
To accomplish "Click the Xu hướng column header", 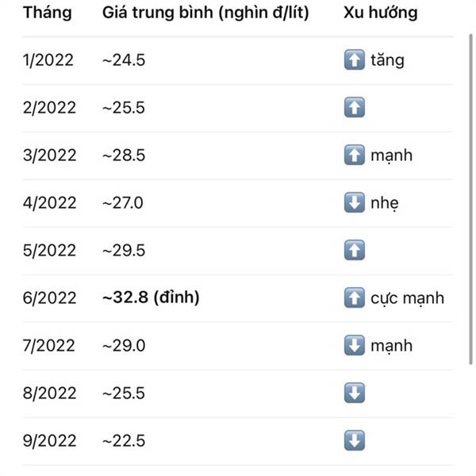I will coord(381,13).
